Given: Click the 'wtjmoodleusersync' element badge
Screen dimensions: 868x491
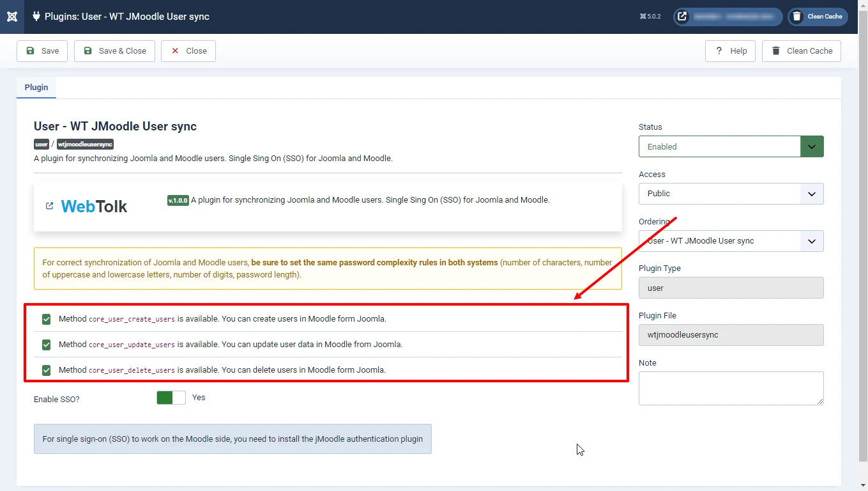Looking at the screenshot, I should 85,144.
